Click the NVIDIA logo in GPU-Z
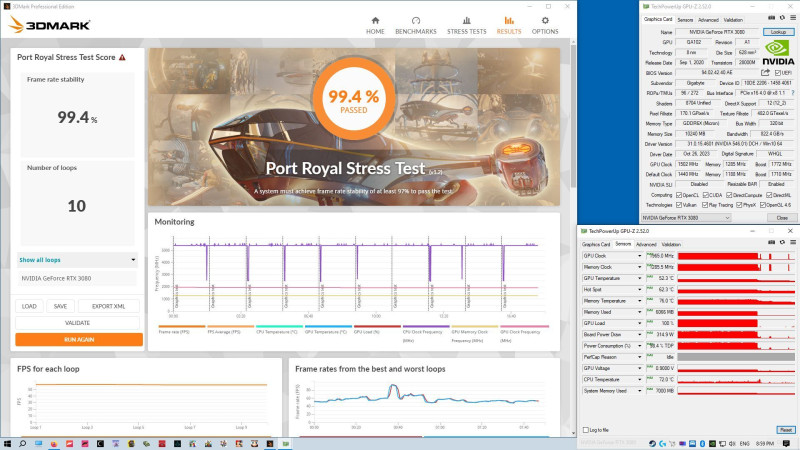The image size is (800, 450). 778,53
